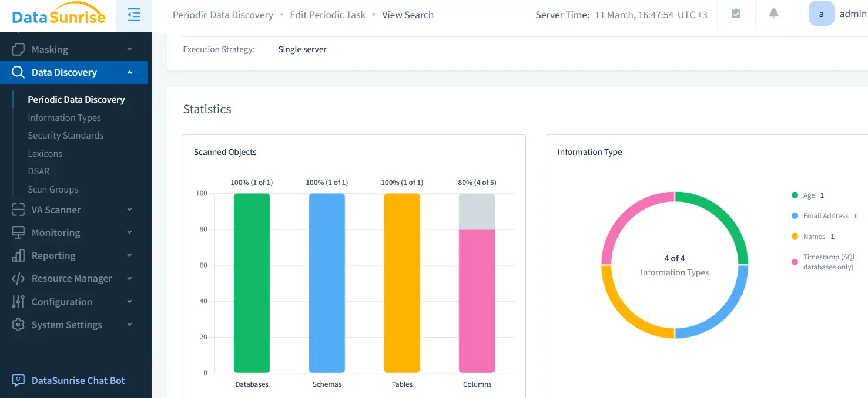
Task: Go to Periodic Data Discovery breadcrumb
Action: click(223, 15)
